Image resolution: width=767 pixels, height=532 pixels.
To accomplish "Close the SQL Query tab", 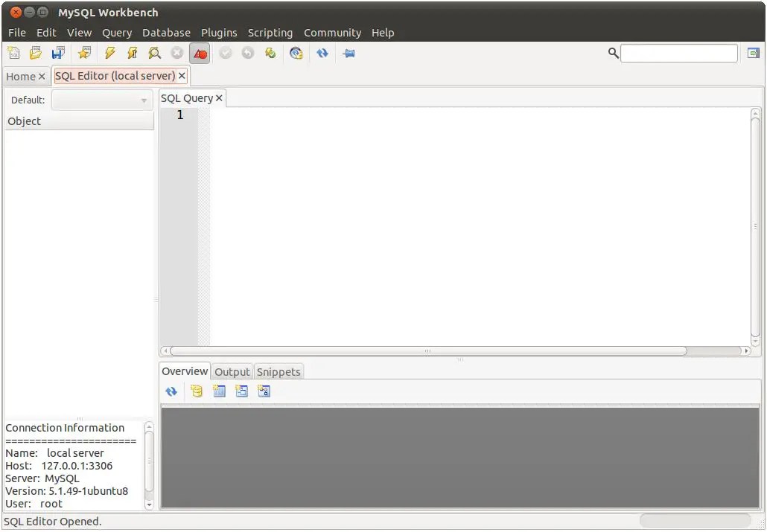I will coord(219,98).
